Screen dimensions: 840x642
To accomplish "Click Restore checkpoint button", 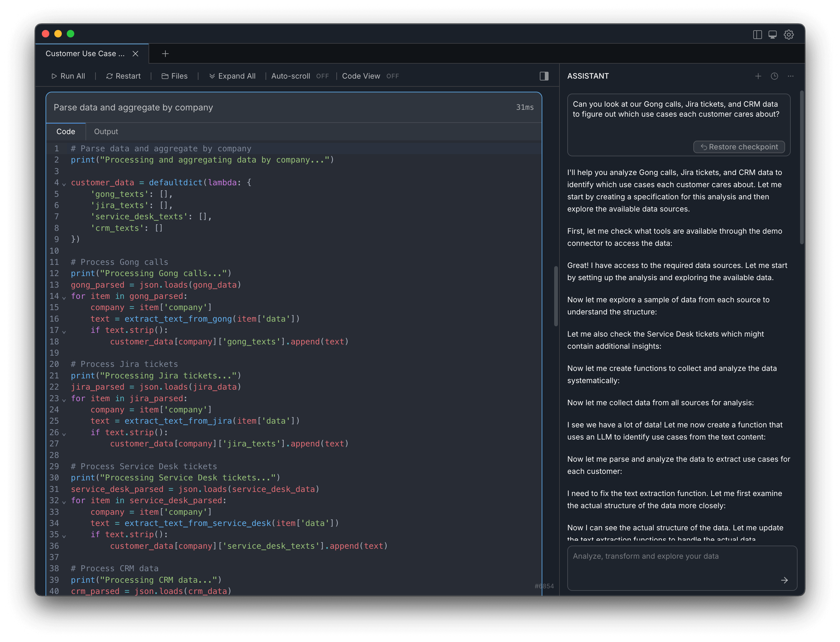I will click(x=739, y=147).
